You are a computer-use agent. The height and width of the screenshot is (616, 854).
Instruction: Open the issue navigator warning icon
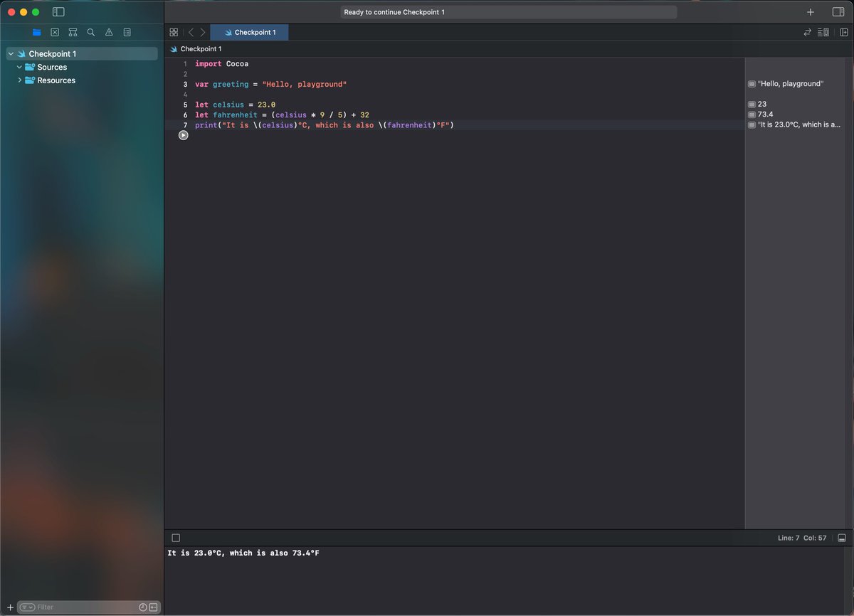click(x=109, y=32)
